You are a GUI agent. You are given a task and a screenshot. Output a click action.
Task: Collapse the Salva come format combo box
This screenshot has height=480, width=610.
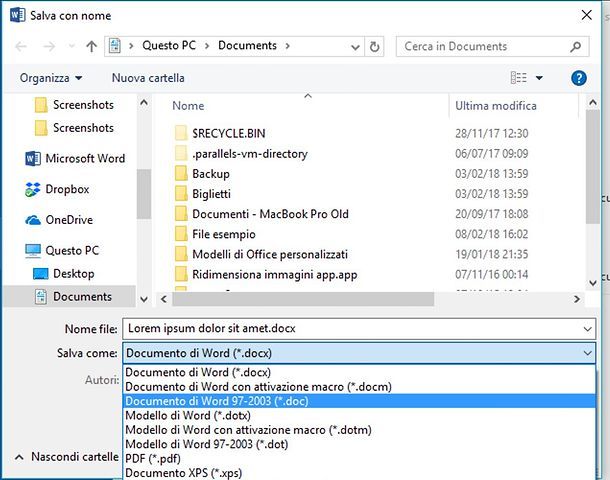587,353
